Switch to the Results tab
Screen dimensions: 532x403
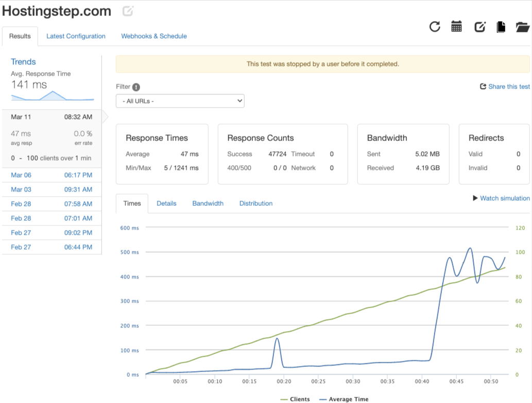point(20,36)
